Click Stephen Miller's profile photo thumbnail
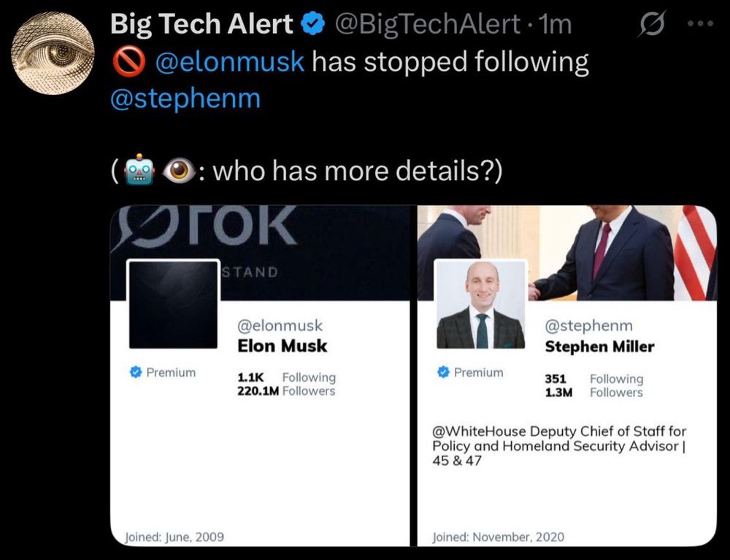The image size is (730, 560). [x=481, y=304]
